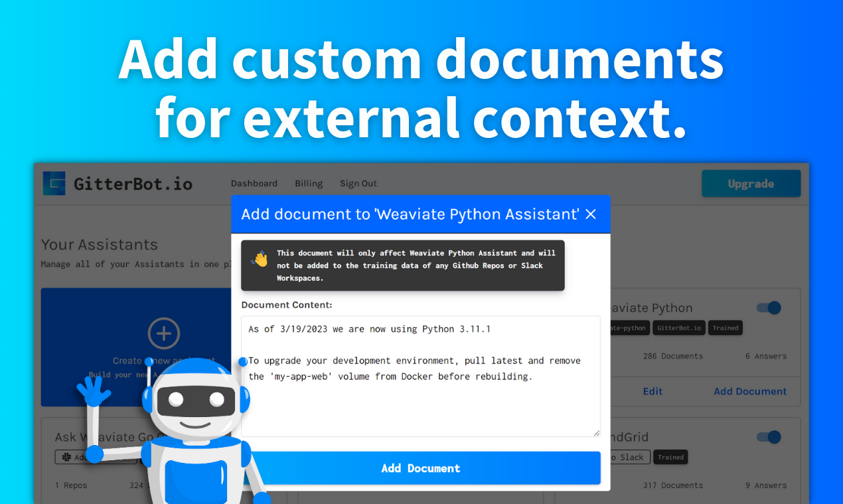Close the Add document dialog with X

591,214
